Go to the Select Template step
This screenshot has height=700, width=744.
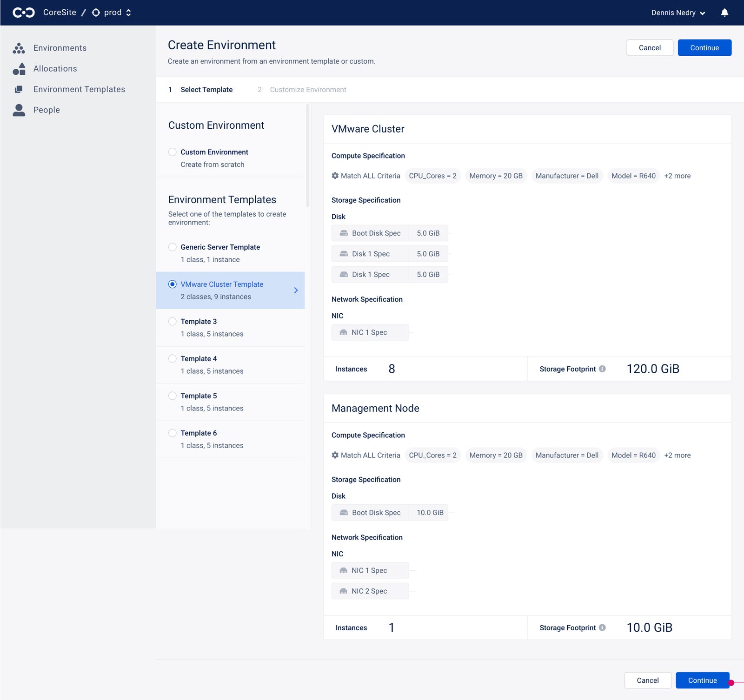(x=206, y=90)
